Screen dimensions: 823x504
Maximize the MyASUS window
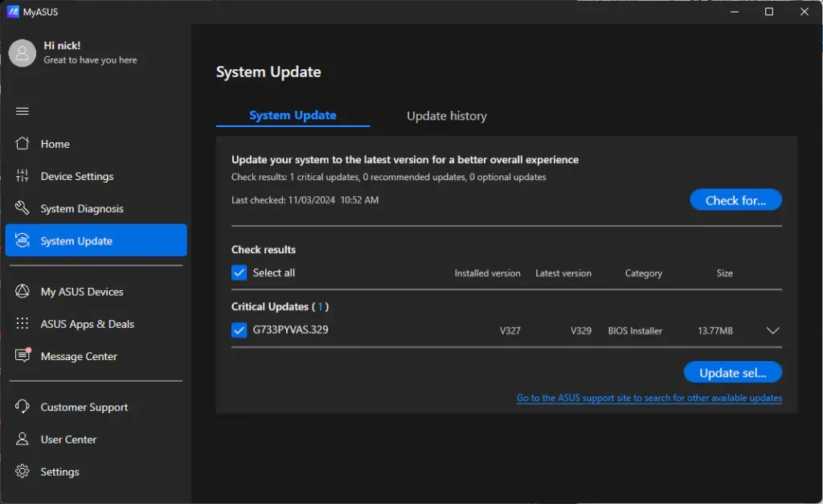tap(769, 11)
